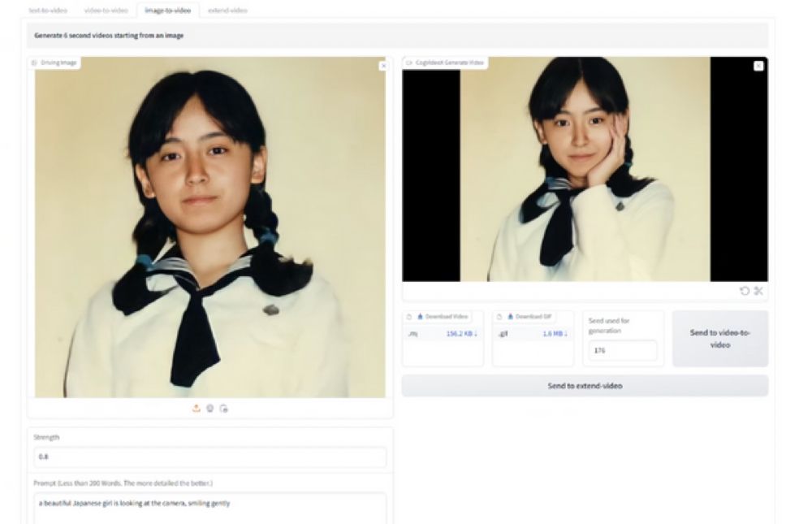This screenshot has width=812, height=524.
Task: Click the 'Seed used for generation' label
Action: [x=609, y=326]
